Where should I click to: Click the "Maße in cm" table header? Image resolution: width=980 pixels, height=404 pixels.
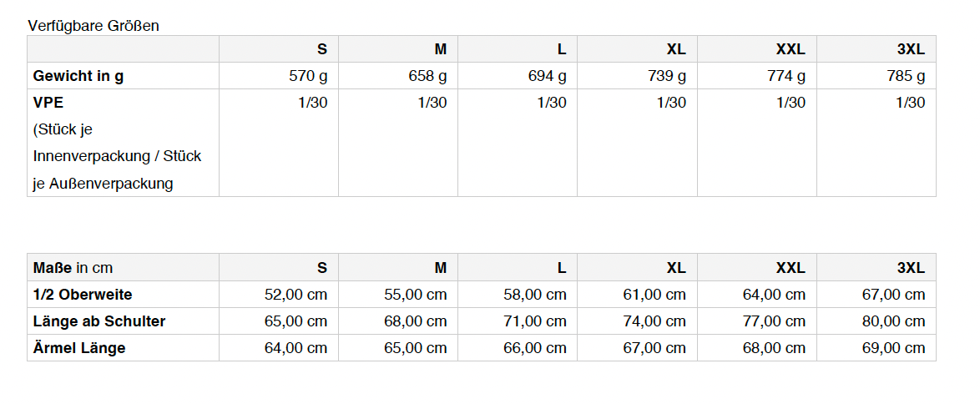[73, 268]
